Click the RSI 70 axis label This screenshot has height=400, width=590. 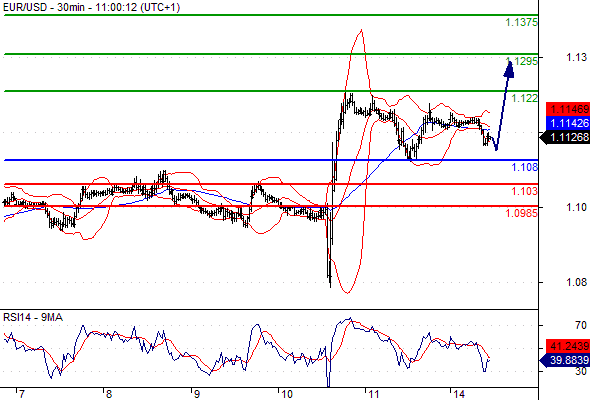[x=581, y=325]
